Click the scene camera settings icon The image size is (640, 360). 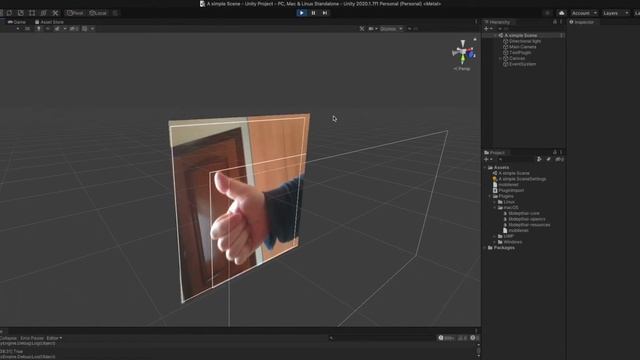(x=372, y=29)
